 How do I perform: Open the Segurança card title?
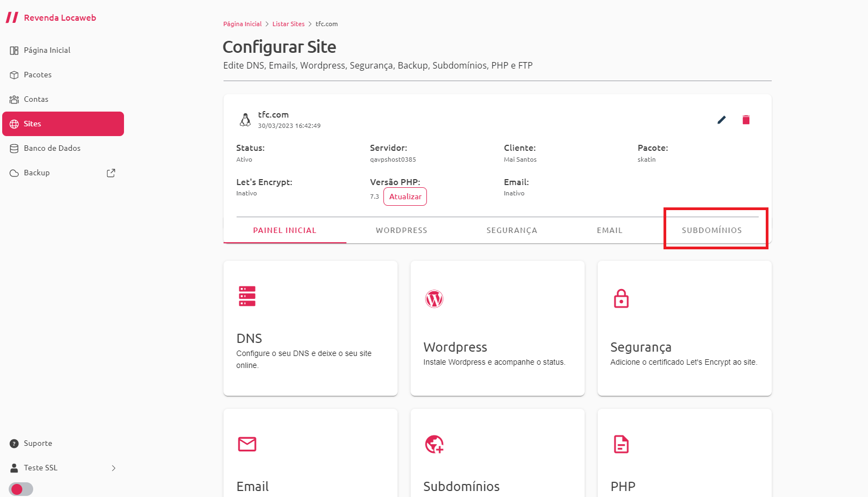pyautogui.click(x=641, y=347)
